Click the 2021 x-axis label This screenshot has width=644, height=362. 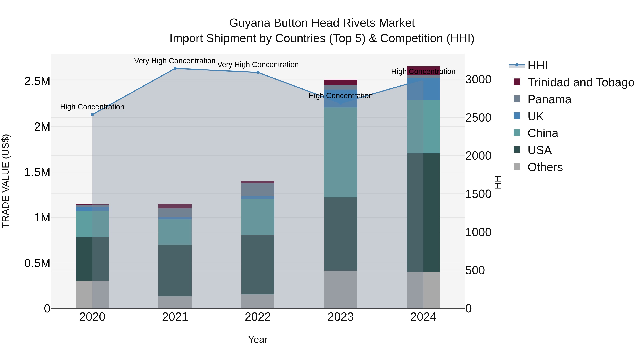[175, 317]
